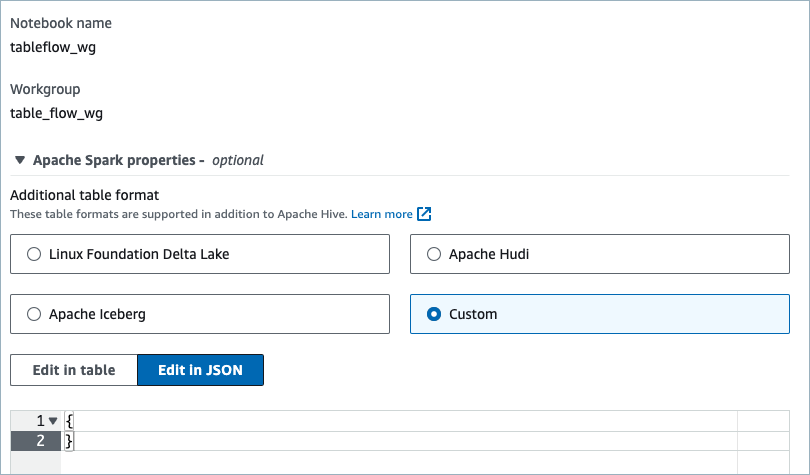Click the Notebook name label
Viewport: 810px width, 475px height.
61,22
